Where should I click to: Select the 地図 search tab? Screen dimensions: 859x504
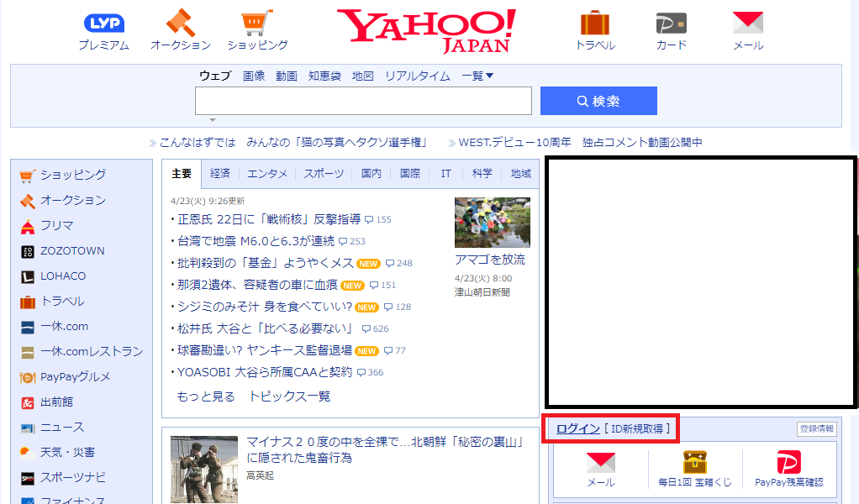point(362,76)
